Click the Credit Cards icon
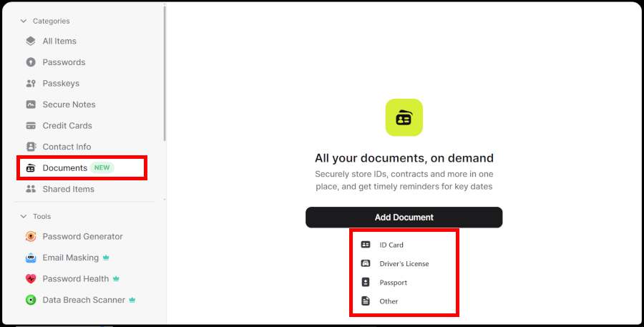Screen dimensions: 644x327 [31, 126]
